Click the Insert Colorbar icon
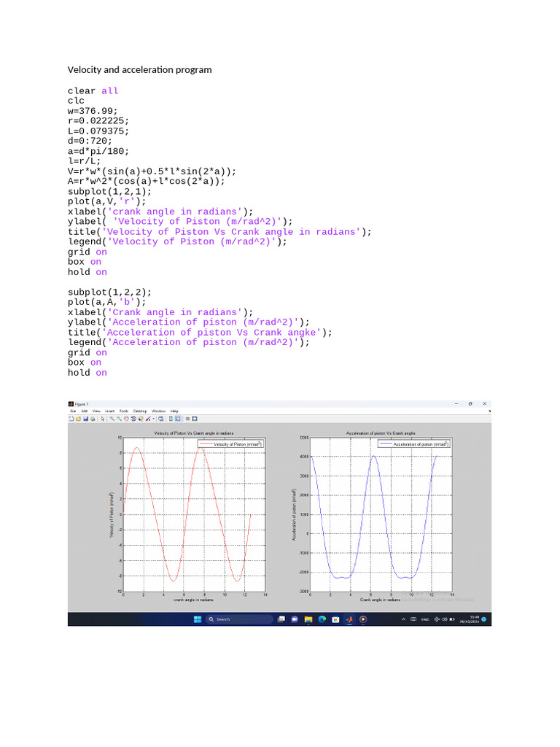This screenshot has width=560, height=747. point(171,419)
